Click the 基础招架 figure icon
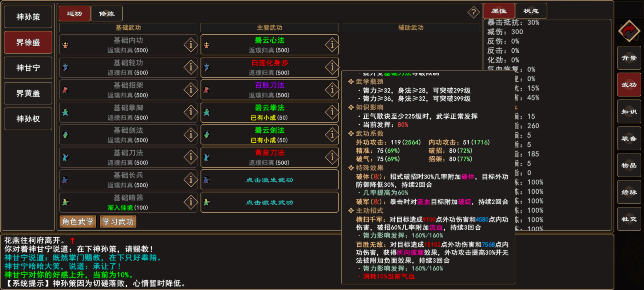Viewport: 644px width, 290px height. click(65, 90)
